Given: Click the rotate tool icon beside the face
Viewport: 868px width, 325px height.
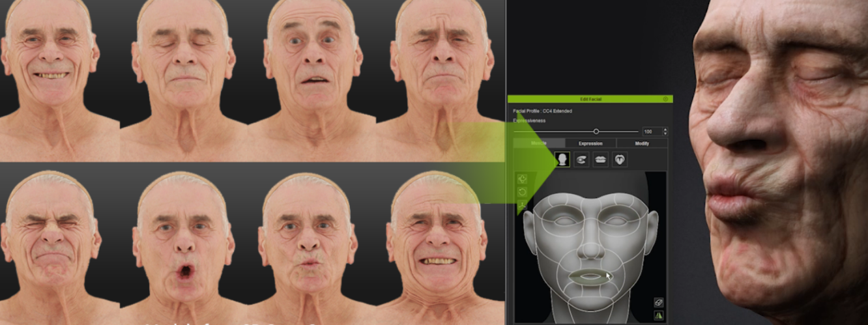Looking at the screenshot, I should tap(522, 192).
